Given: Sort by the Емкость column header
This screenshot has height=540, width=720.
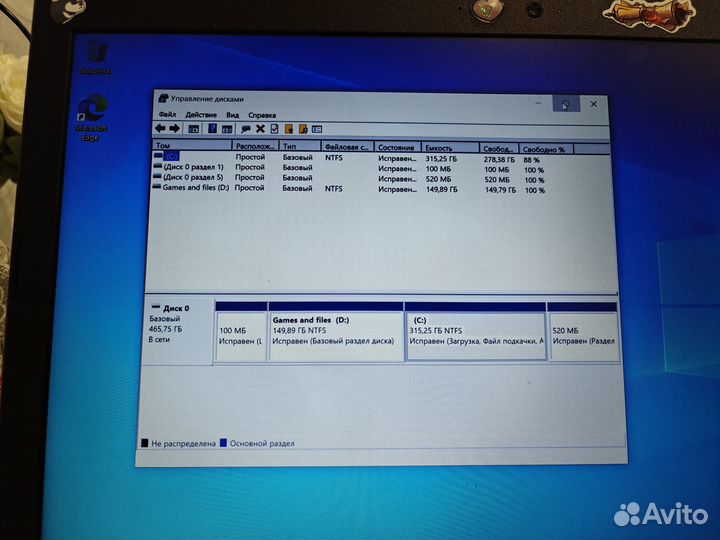Looking at the screenshot, I should pyautogui.click(x=450, y=148).
